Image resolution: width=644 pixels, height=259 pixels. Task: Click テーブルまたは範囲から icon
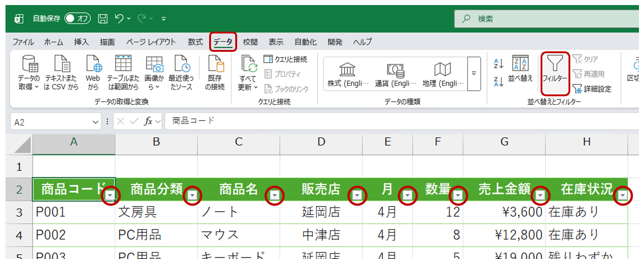pyautogui.click(x=123, y=72)
